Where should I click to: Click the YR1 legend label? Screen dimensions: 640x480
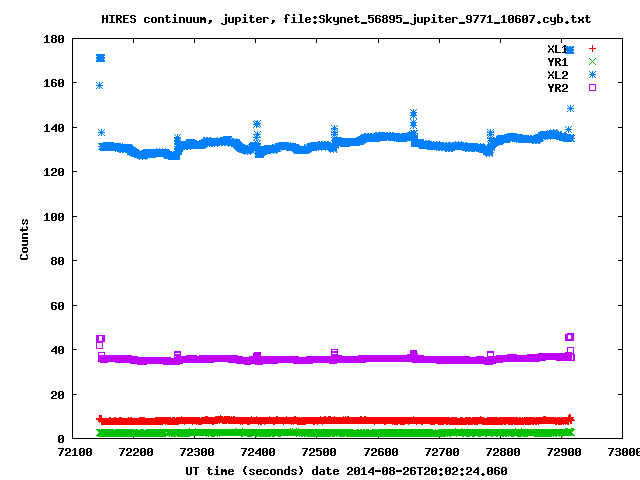[558, 62]
